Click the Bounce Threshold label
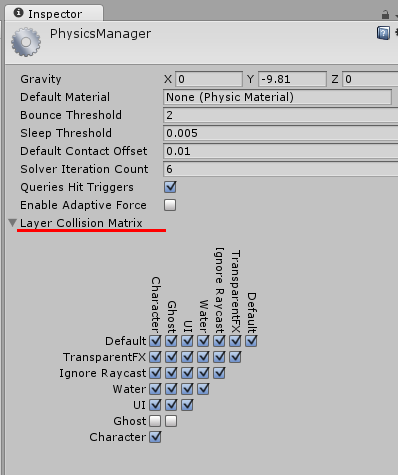Viewport: 398px width, 475px height. [x=71, y=115]
